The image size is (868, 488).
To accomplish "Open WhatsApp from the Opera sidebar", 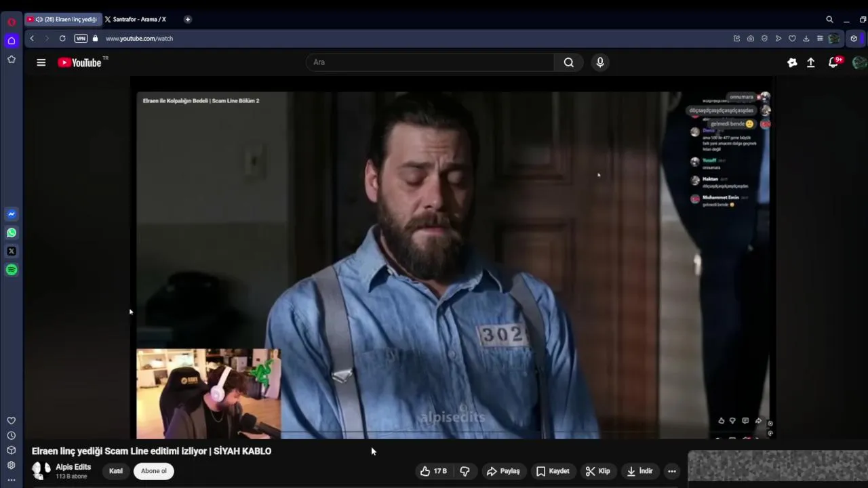I will click(x=12, y=232).
